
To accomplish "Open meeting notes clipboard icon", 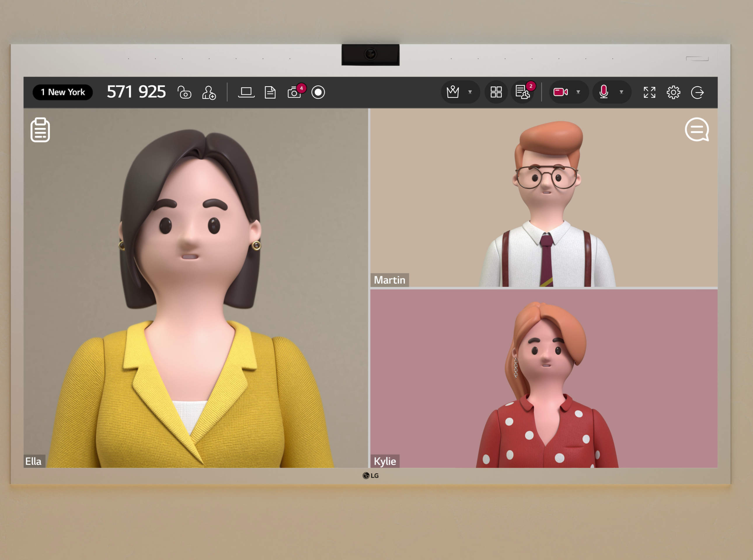I will (x=40, y=130).
